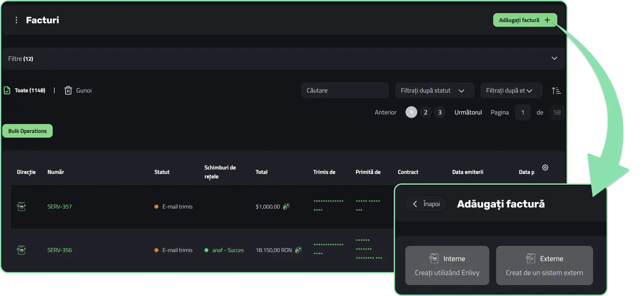
Task: Click the Primită de column header
Action: click(x=368, y=172)
